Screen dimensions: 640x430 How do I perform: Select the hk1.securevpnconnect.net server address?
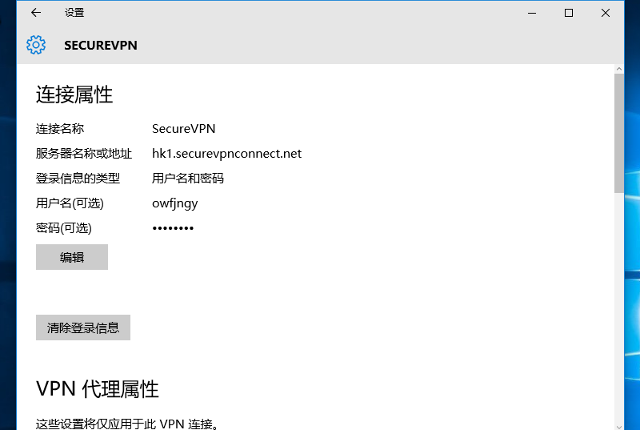point(227,154)
